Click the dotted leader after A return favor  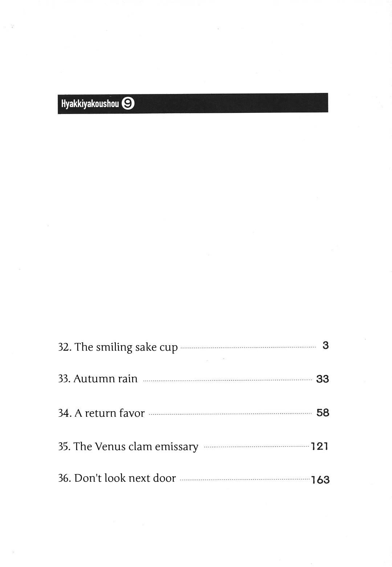(230, 413)
